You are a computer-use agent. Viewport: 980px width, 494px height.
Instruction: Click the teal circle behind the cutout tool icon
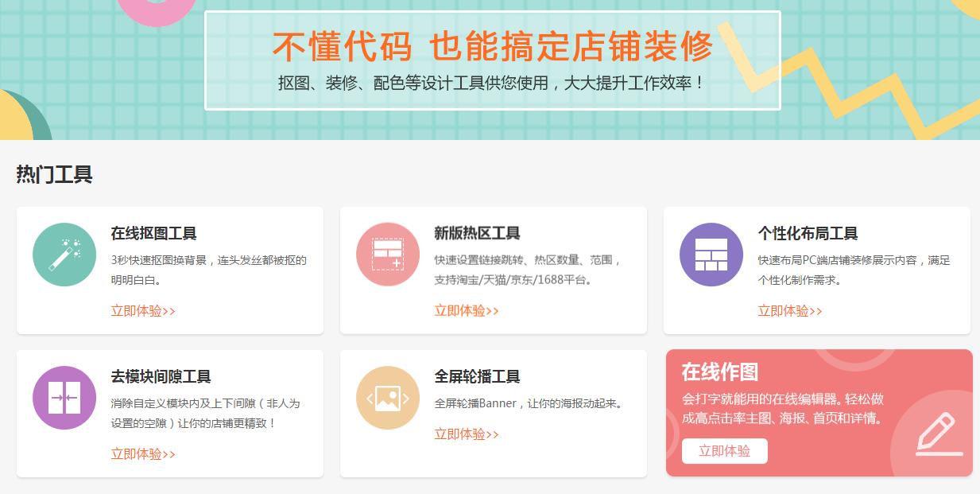click(64, 254)
